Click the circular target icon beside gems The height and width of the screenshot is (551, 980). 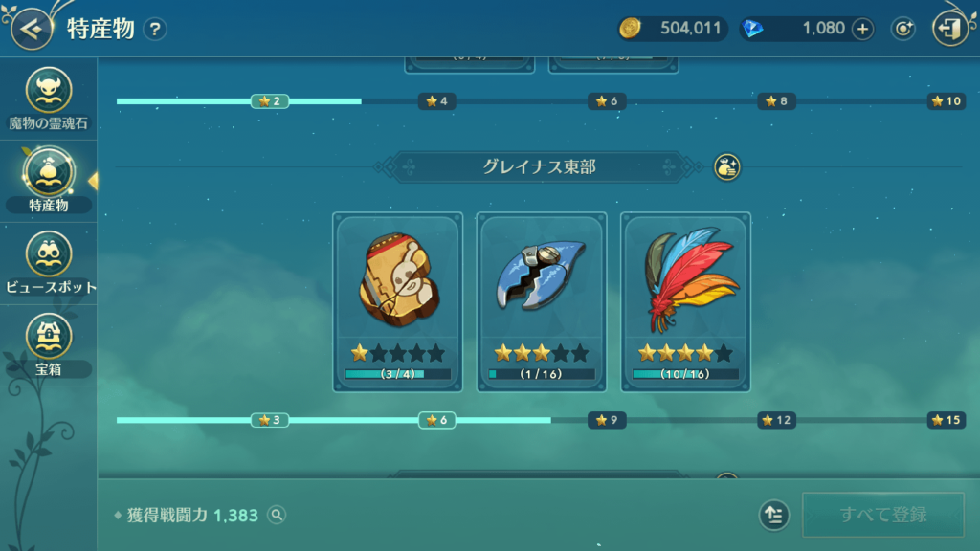click(903, 29)
